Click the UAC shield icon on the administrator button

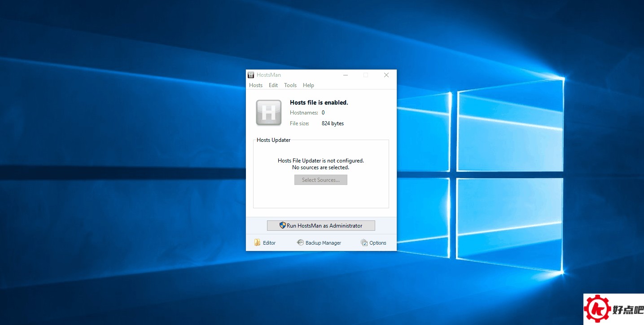point(282,225)
